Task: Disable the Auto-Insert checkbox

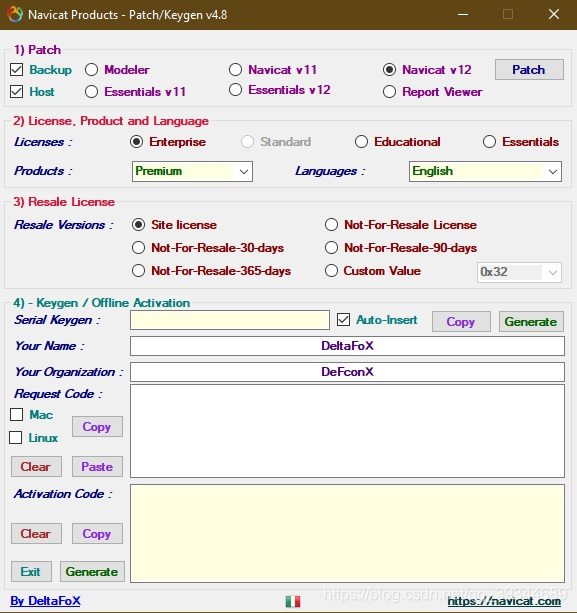Action: pyautogui.click(x=343, y=320)
